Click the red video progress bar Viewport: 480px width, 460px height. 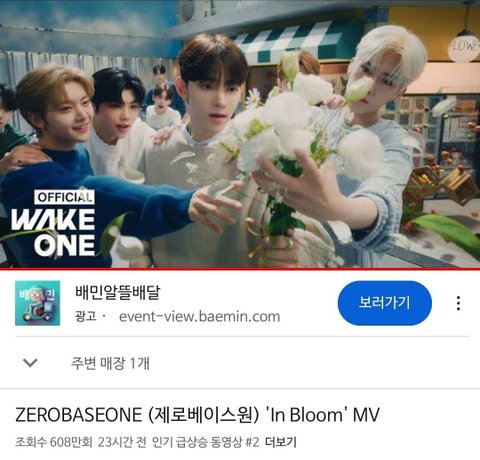click(x=240, y=269)
